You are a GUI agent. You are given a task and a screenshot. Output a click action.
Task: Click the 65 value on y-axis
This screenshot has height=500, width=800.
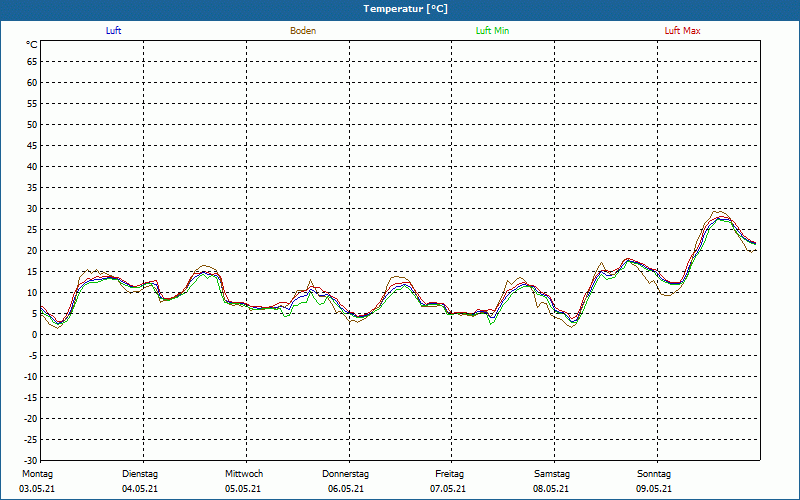pos(32,62)
